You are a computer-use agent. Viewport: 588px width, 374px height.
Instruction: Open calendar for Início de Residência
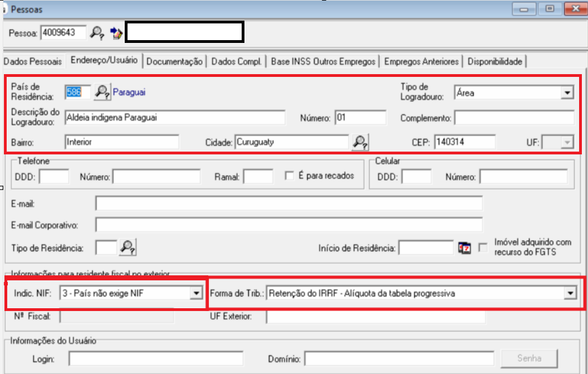click(x=464, y=247)
